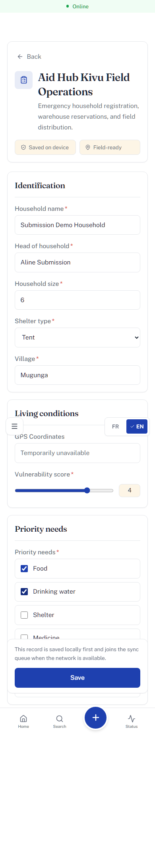Focus the Household name field

pos(77,225)
